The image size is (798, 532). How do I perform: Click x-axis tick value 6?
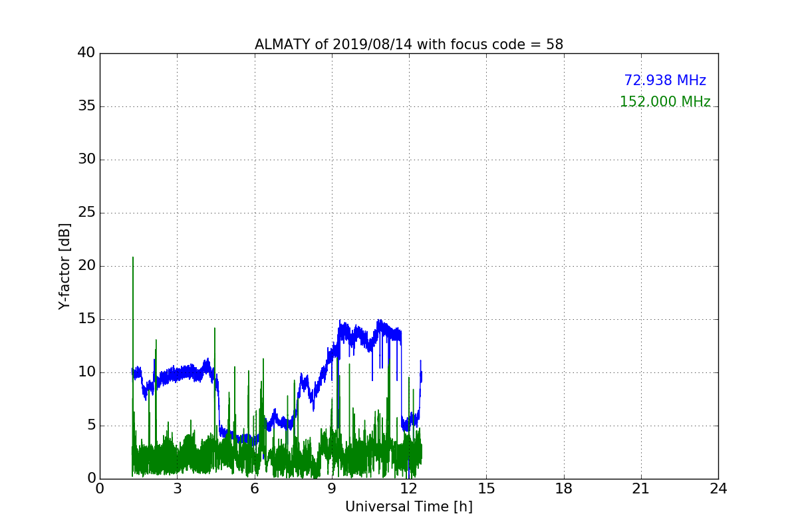coord(255,489)
